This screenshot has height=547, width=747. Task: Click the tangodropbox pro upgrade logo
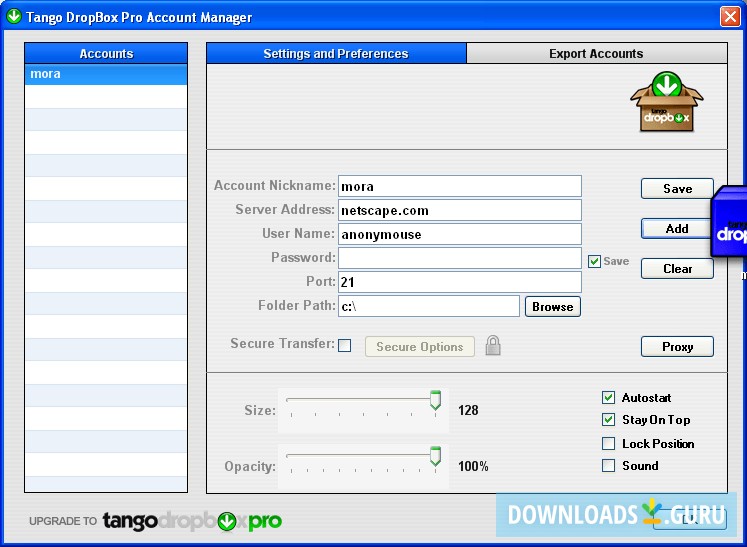(x=192, y=521)
